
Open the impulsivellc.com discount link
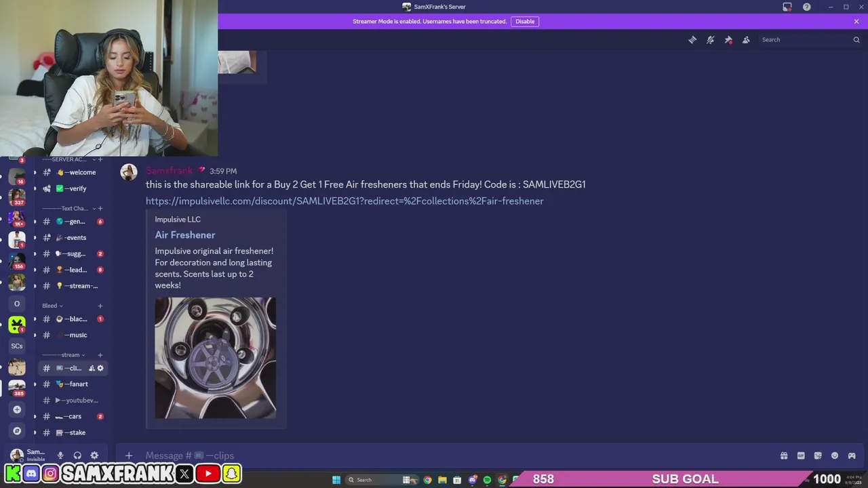click(x=344, y=201)
